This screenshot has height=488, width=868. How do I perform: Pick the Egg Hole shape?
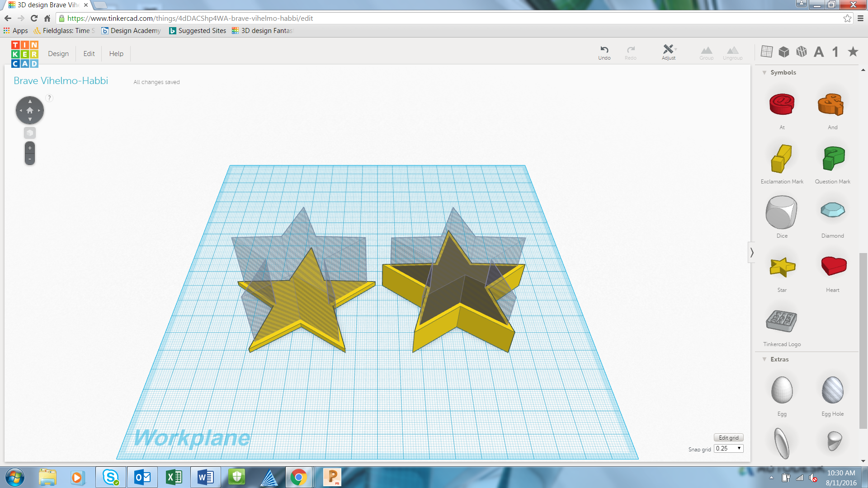[x=832, y=390]
